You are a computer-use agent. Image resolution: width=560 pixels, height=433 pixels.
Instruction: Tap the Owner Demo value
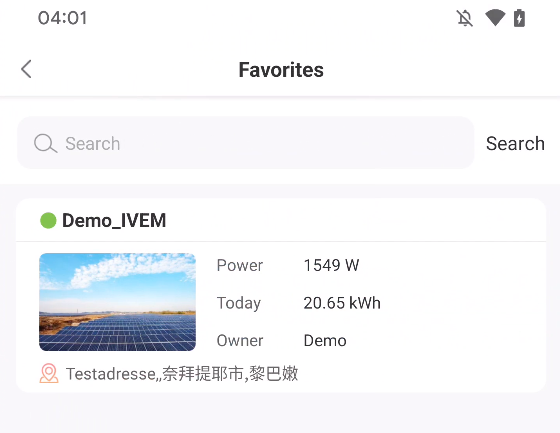(x=325, y=340)
